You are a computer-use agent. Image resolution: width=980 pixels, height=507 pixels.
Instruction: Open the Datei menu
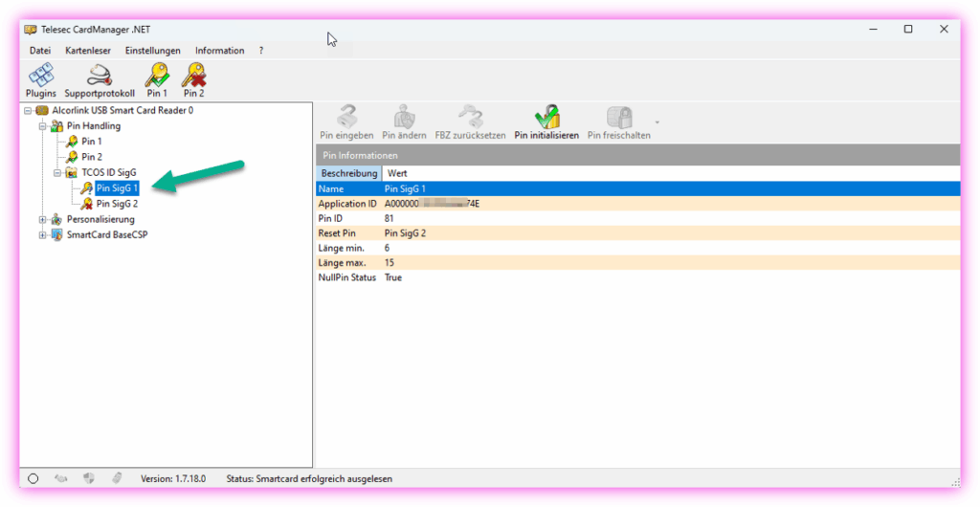click(40, 51)
